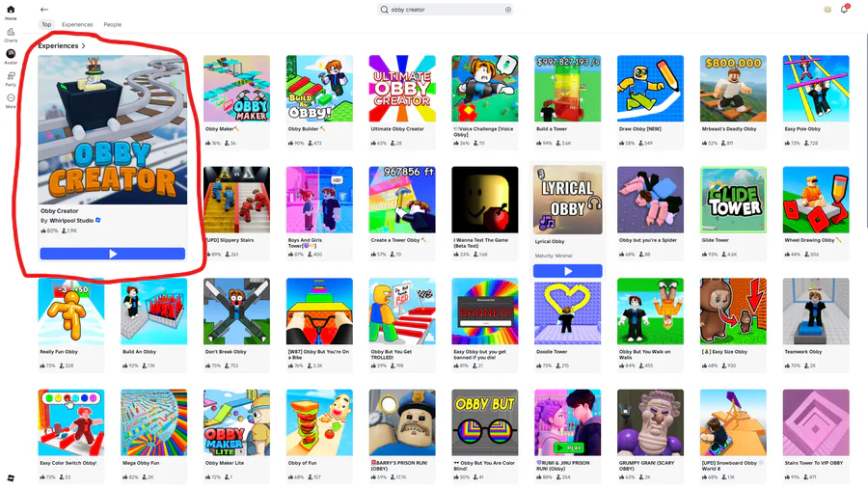Open the Glide Tower thumbnail

733,200
